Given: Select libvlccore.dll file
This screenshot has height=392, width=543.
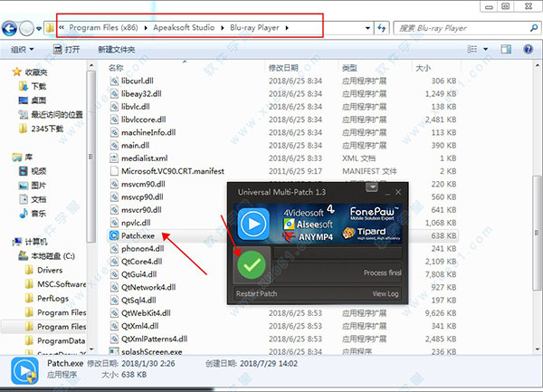Looking at the screenshot, I should [x=143, y=120].
